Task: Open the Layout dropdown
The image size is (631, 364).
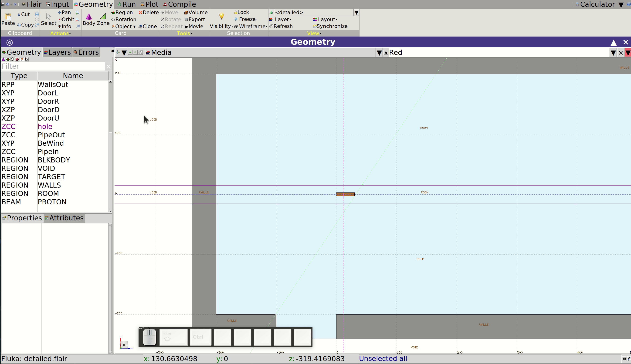Action: (x=325, y=20)
